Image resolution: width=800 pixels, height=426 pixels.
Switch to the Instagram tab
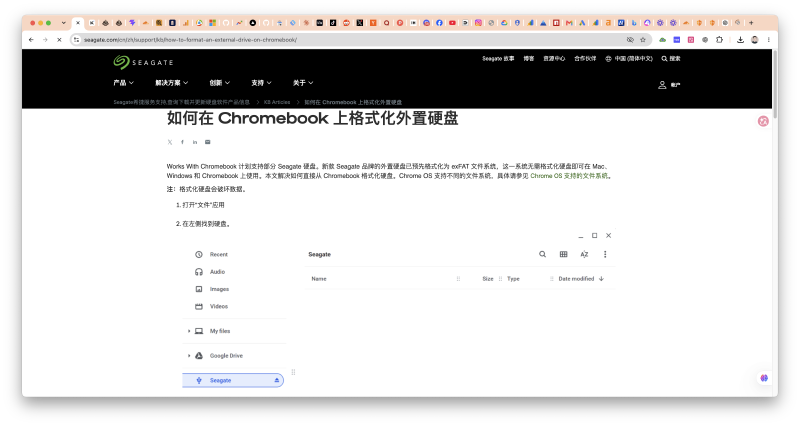(479, 22)
